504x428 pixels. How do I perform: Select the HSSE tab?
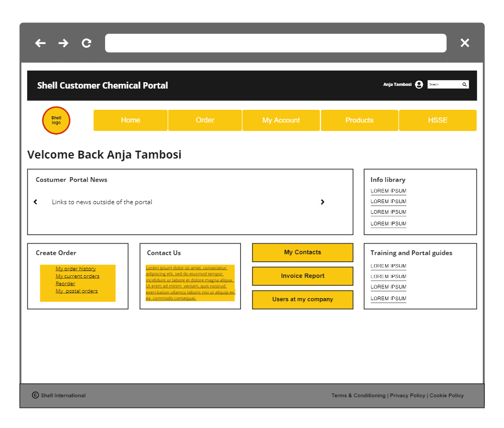coord(437,120)
